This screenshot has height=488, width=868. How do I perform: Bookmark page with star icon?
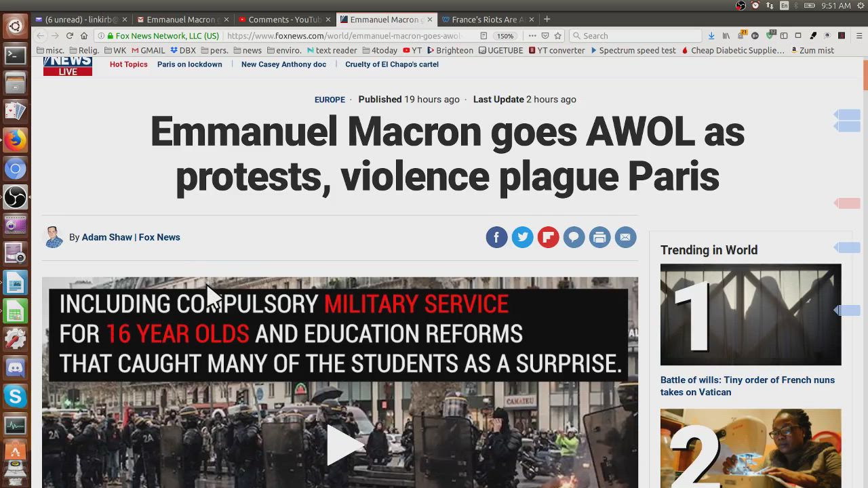click(558, 36)
